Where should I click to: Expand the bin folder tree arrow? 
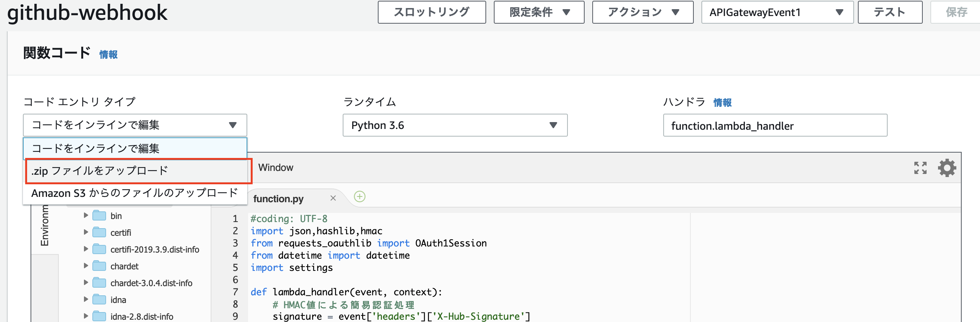(x=86, y=215)
